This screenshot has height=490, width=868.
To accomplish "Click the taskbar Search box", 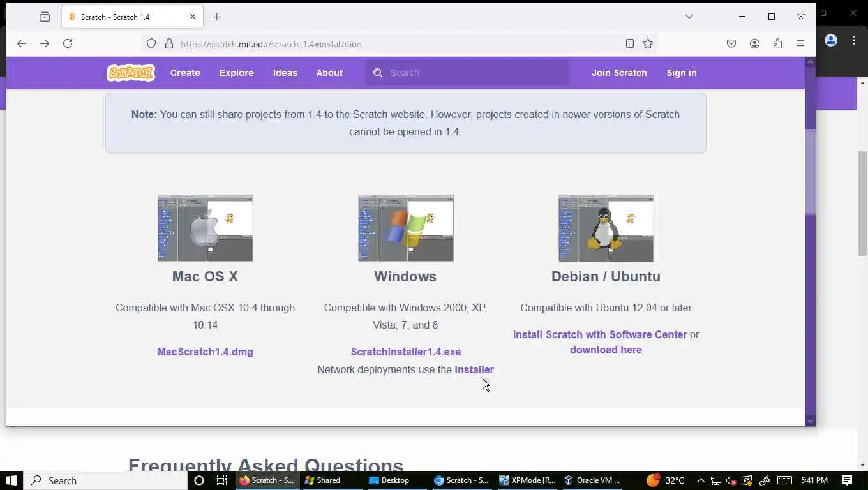I will 105,480.
